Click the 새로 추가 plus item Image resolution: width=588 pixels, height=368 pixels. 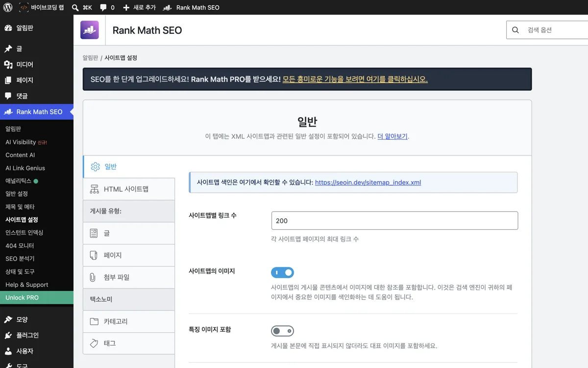coord(139,7)
